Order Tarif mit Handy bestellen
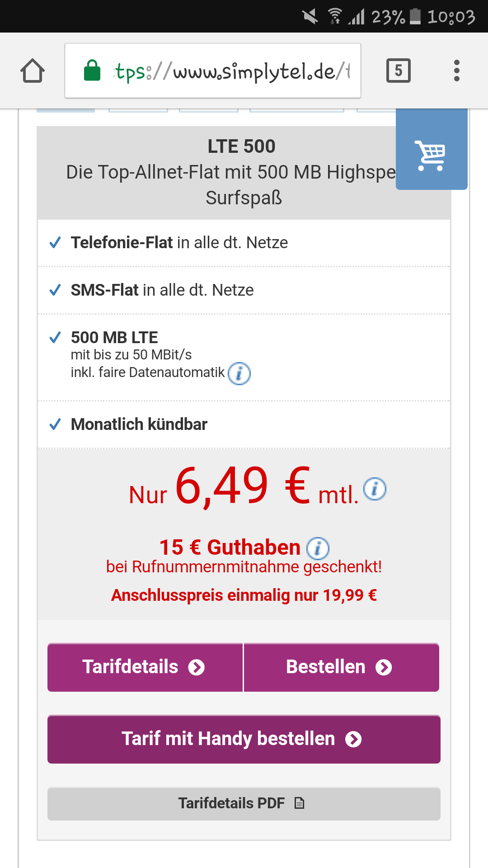This screenshot has height=868, width=488. pyautogui.click(x=244, y=739)
